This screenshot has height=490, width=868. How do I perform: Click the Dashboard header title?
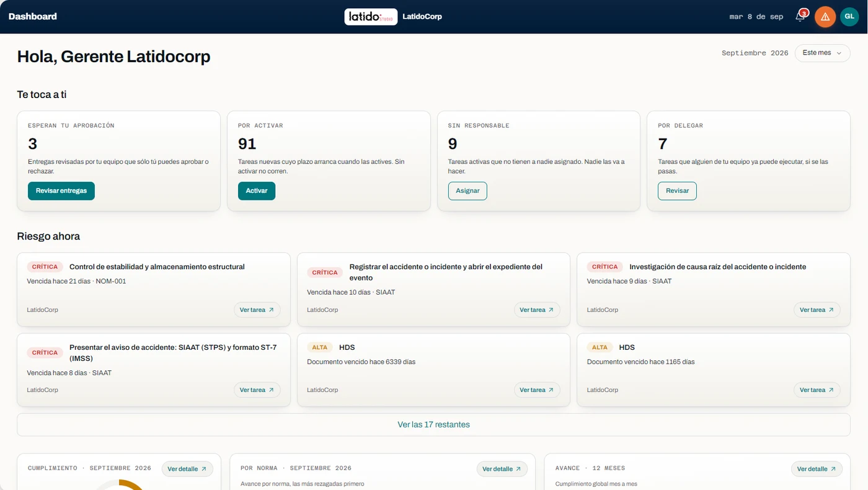pos(33,17)
